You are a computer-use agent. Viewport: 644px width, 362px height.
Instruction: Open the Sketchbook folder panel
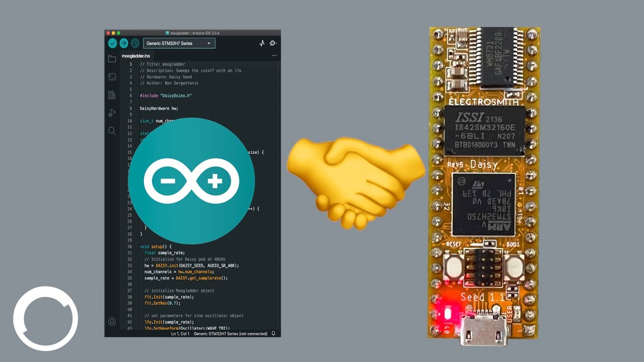click(112, 59)
